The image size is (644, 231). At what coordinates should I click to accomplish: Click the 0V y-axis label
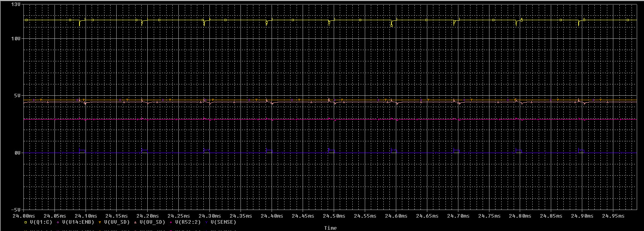point(17,153)
